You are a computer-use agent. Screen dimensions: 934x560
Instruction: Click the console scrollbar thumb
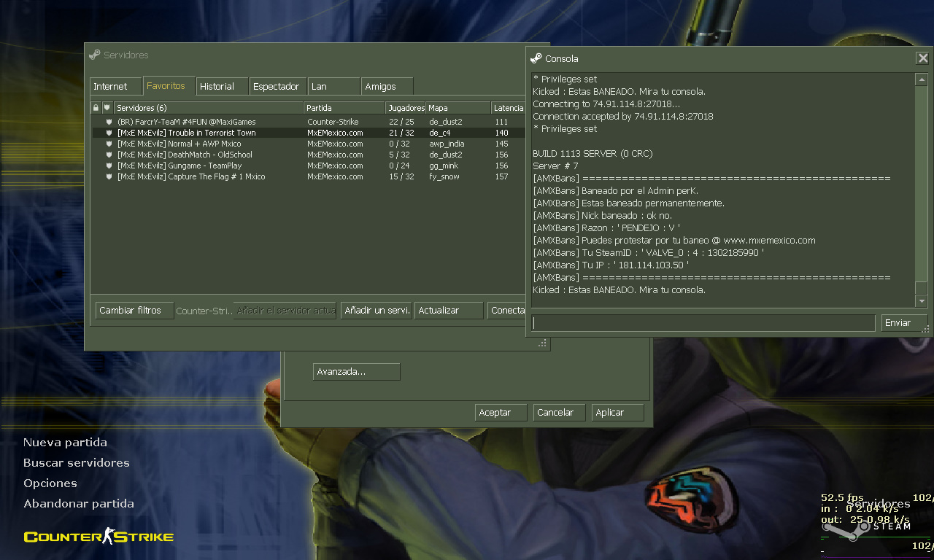click(922, 287)
